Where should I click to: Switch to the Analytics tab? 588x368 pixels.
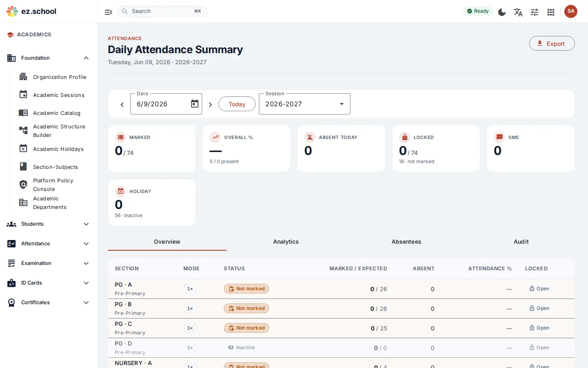pos(286,242)
